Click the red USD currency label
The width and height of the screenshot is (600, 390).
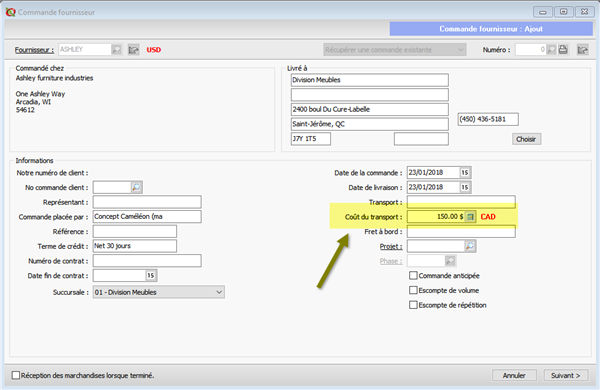(154, 50)
